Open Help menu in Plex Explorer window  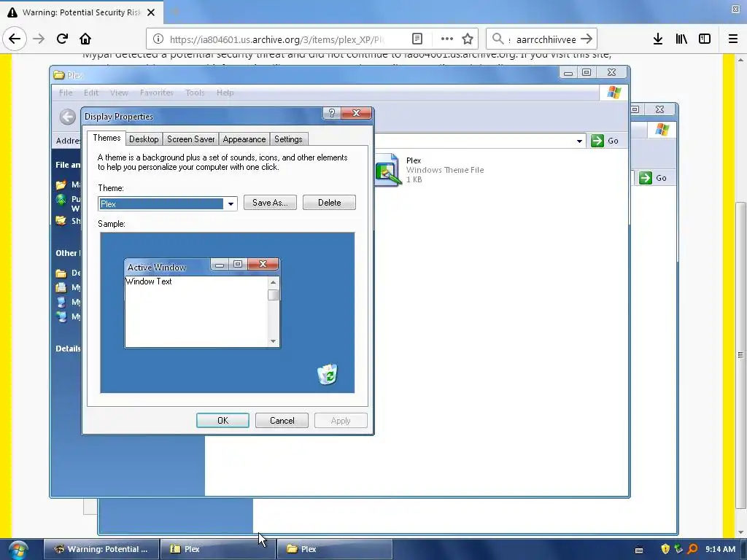click(225, 93)
